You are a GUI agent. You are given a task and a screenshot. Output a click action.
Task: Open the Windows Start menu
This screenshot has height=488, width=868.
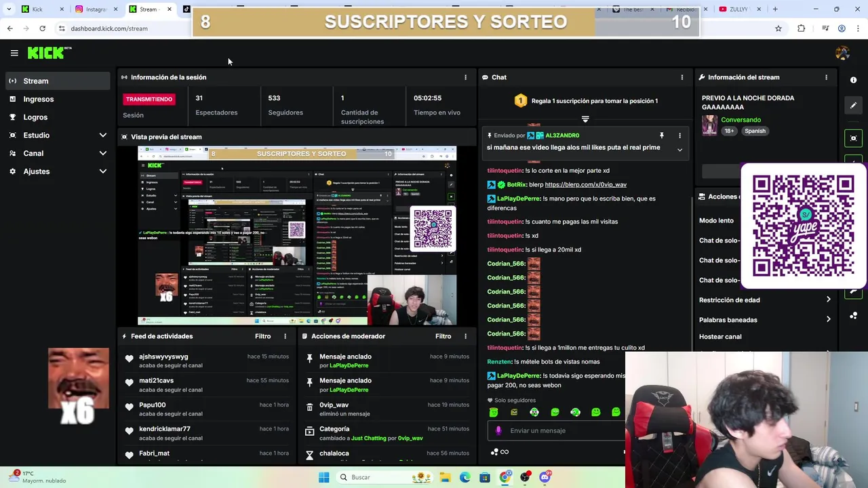point(323,477)
